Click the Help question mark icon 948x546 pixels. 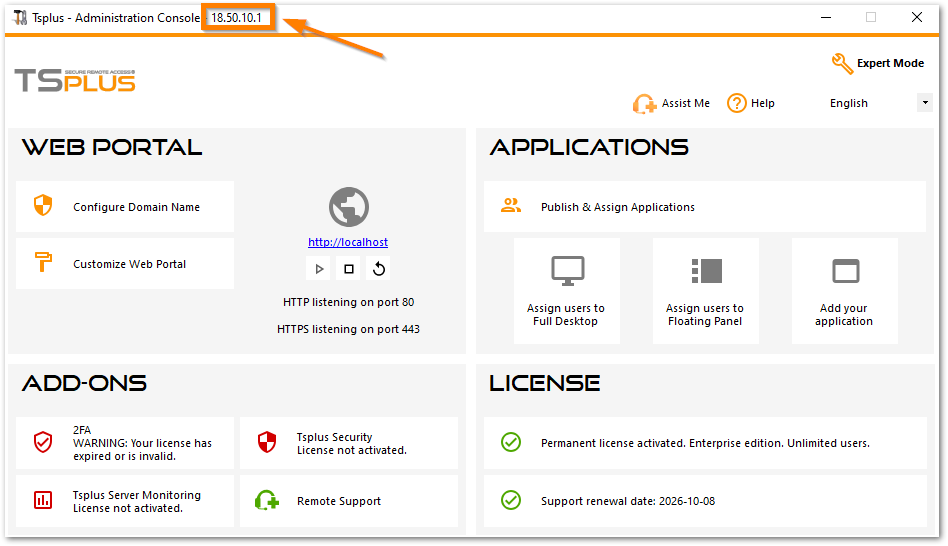click(x=737, y=103)
